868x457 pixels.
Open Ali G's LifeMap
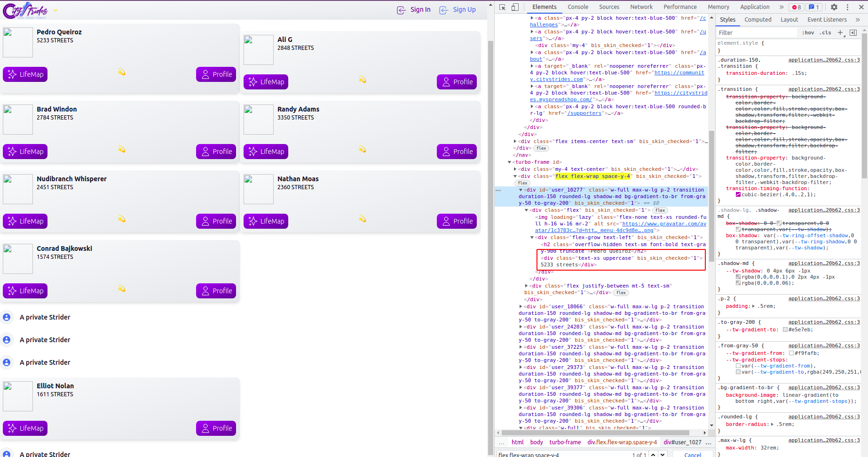266,82
